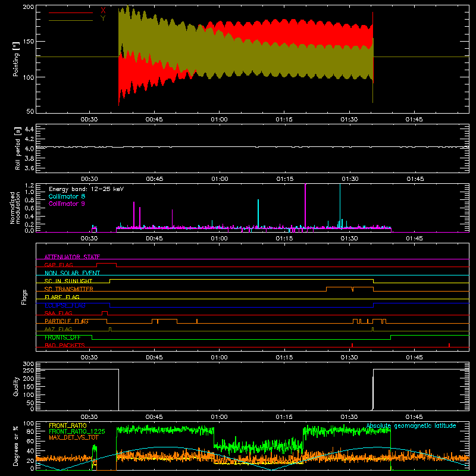476x476 pixels.
Task: Click the red X legend line
Action: pos(71,12)
